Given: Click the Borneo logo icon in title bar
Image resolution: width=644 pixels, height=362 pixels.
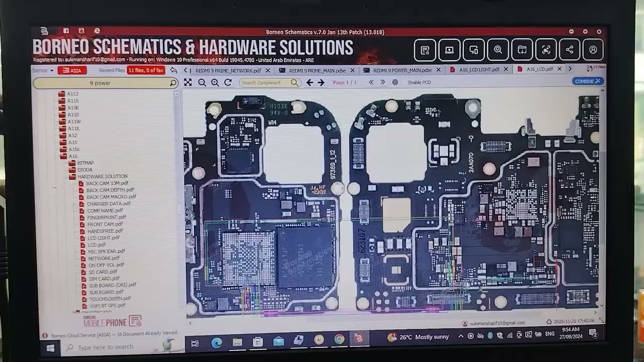Looking at the screenshot, I should 44,31.
